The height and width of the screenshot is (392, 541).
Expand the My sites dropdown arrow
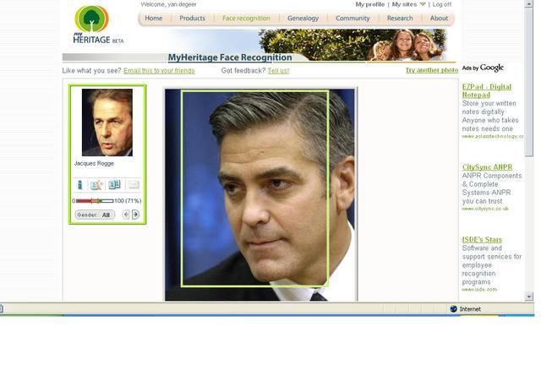tap(423, 4)
